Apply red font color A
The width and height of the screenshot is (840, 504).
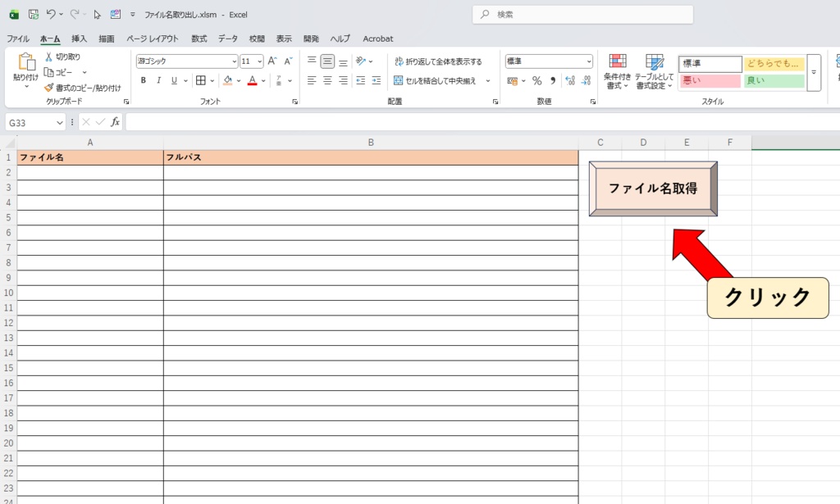(253, 80)
